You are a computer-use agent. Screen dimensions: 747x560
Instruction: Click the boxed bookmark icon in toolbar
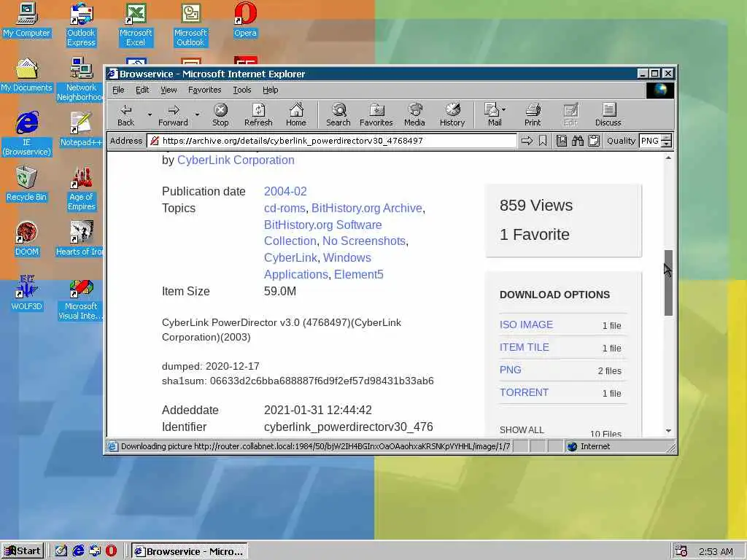point(562,141)
